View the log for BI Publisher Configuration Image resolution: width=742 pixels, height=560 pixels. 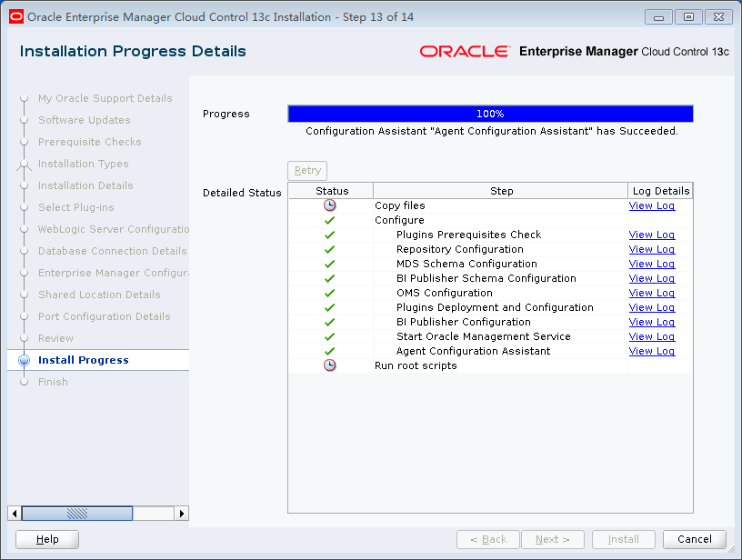coord(652,322)
